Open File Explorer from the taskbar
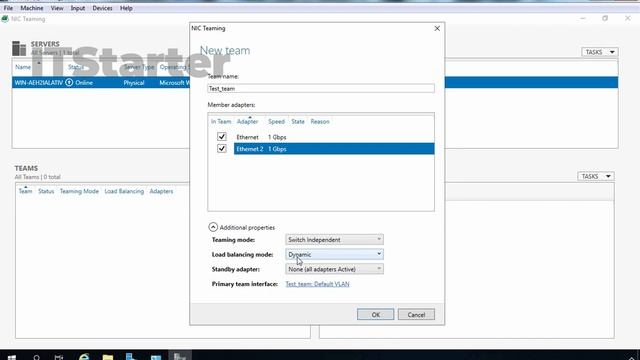640x360 pixels. tap(108, 357)
